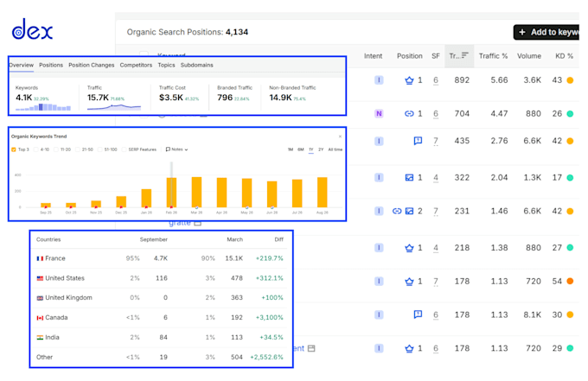Image resolution: width=588 pixels, height=381 pixels.
Task: Click the Add to keyword list button
Action: coord(546,32)
